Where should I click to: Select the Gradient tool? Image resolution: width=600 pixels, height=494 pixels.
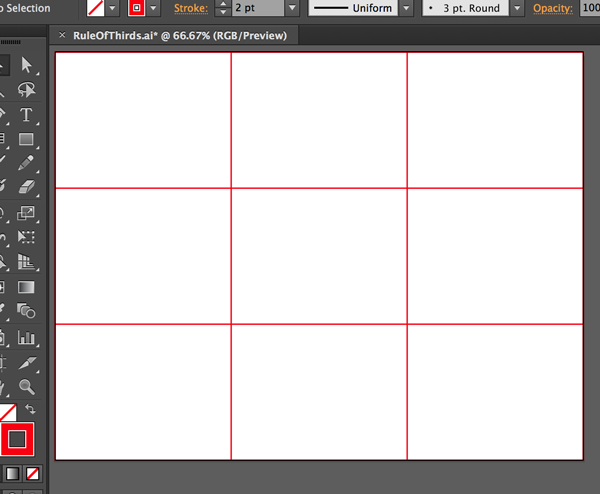pyautogui.click(x=26, y=287)
